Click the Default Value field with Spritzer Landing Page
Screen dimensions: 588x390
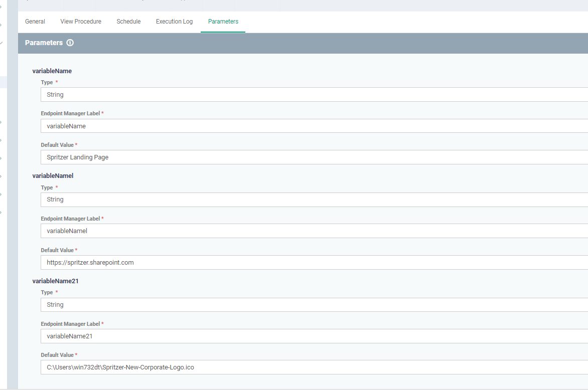coord(314,157)
